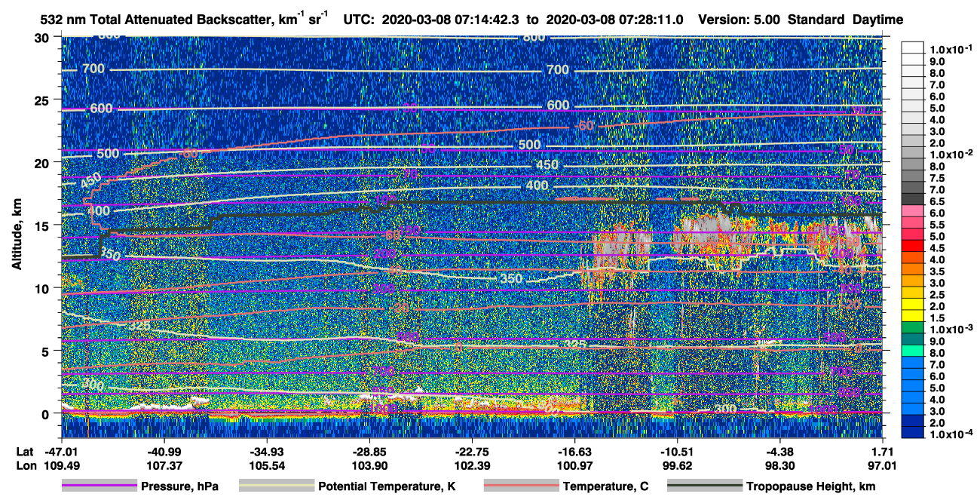Click the latitude value -40.99
Viewport: 980px width, 503px height.
(164, 452)
